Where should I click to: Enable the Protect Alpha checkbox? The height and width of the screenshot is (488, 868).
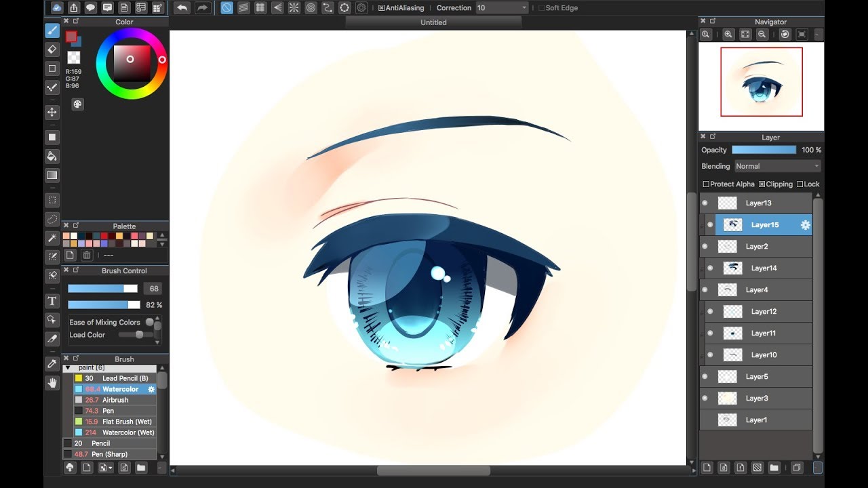[x=706, y=184]
